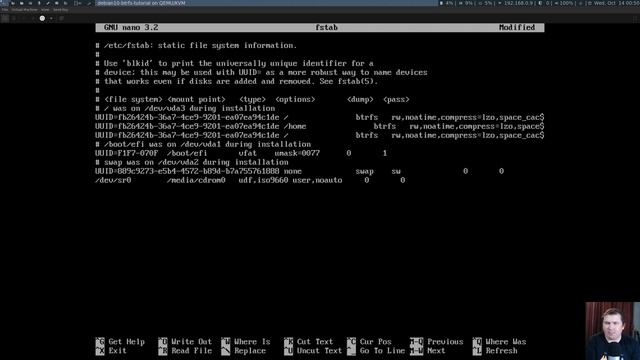Click 'none' mount point on swap line
The width and height of the screenshot is (640, 360).
coord(293,171)
